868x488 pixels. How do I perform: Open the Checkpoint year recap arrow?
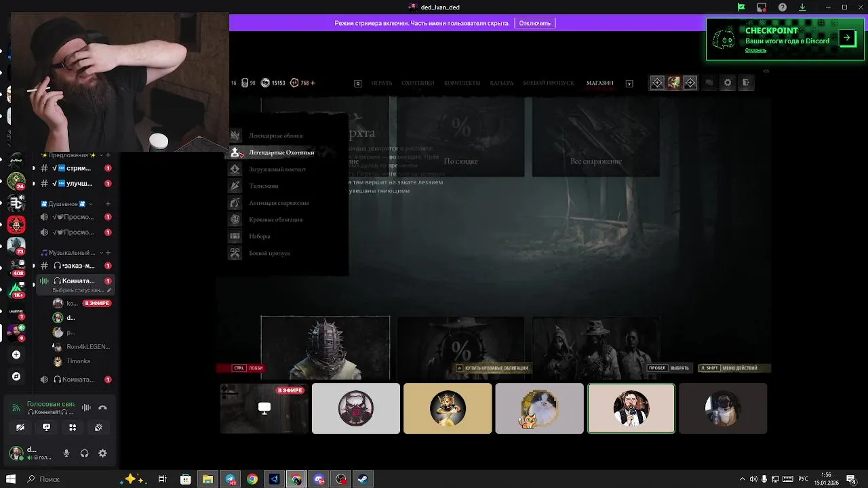pyautogui.click(x=847, y=38)
